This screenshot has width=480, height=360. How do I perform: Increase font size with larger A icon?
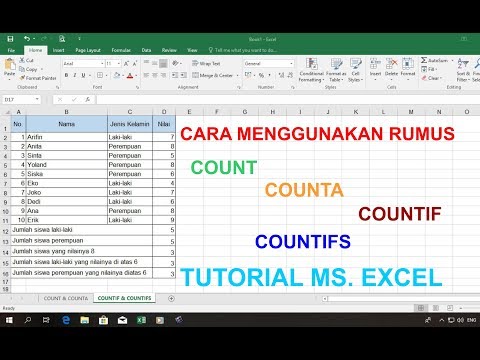coord(126,63)
